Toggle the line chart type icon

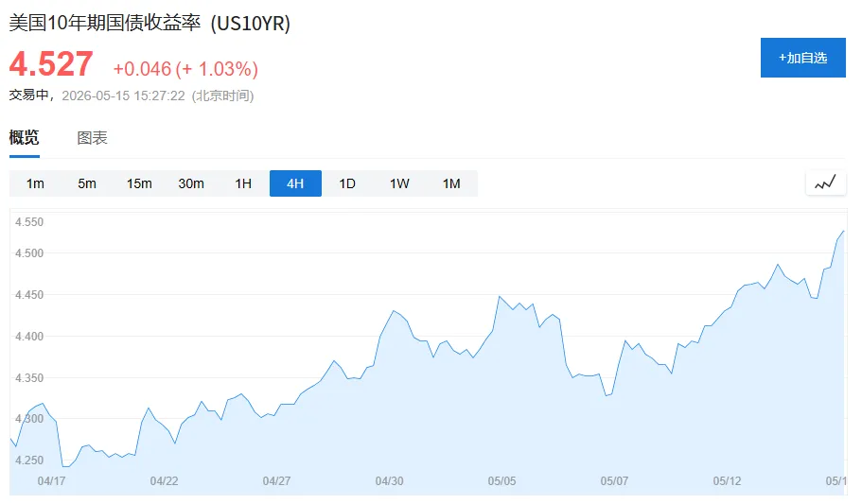coord(825,183)
